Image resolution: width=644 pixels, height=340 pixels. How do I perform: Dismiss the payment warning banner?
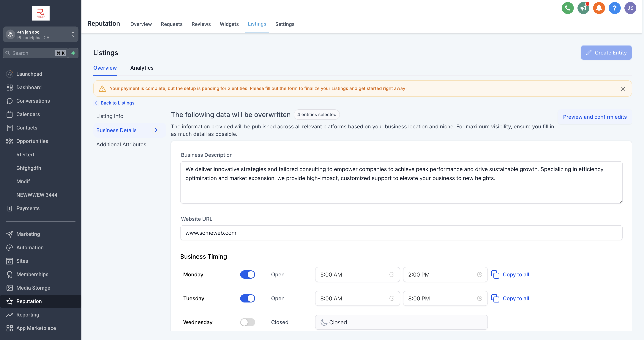pos(623,89)
